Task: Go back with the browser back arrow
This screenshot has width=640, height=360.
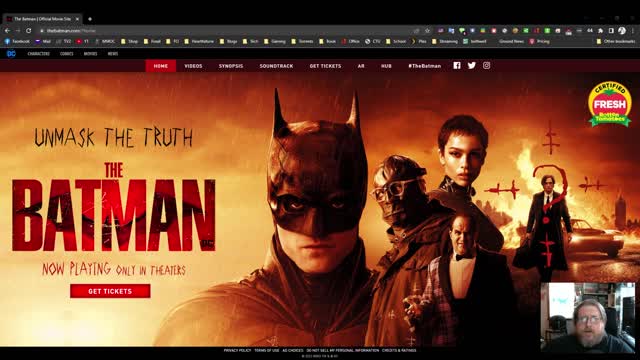Action: [x=7, y=31]
